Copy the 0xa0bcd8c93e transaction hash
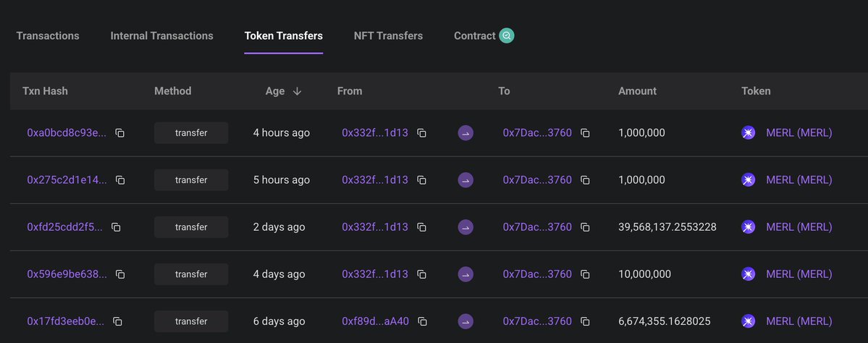Image resolution: width=868 pixels, height=343 pixels. click(120, 133)
